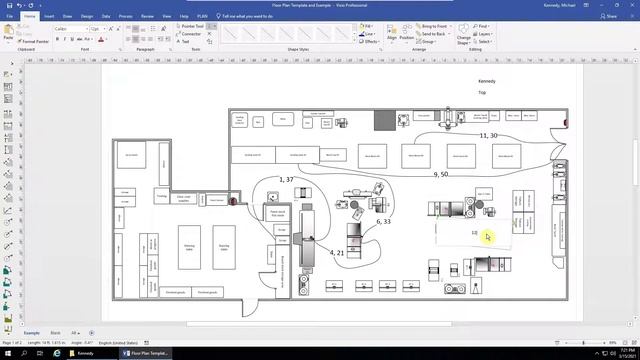Click Format Painter
The height and width of the screenshot is (360, 640).
click(33, 42)
